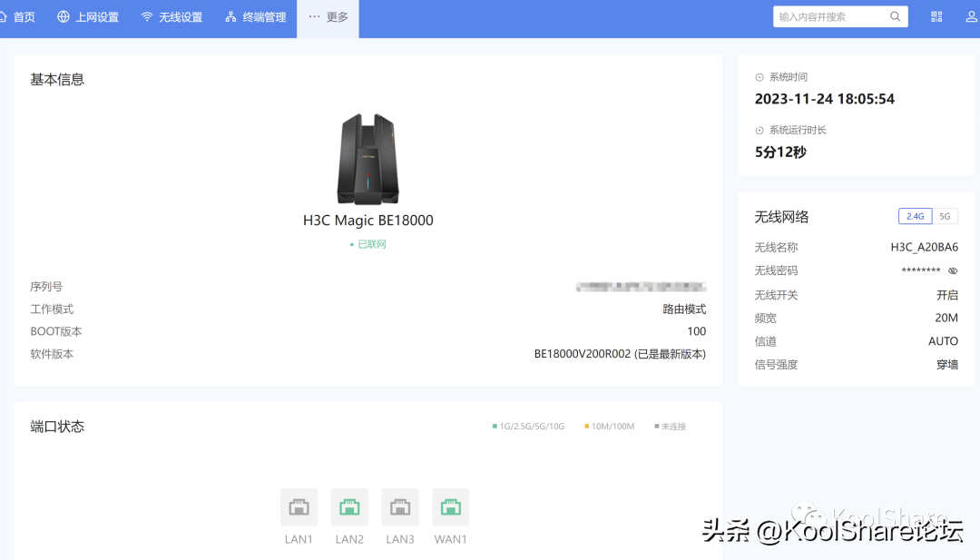Click the 信号强度 value 穿墙
Image resolution: width=980 pixels, height=560 pixels.
(947, 364)
